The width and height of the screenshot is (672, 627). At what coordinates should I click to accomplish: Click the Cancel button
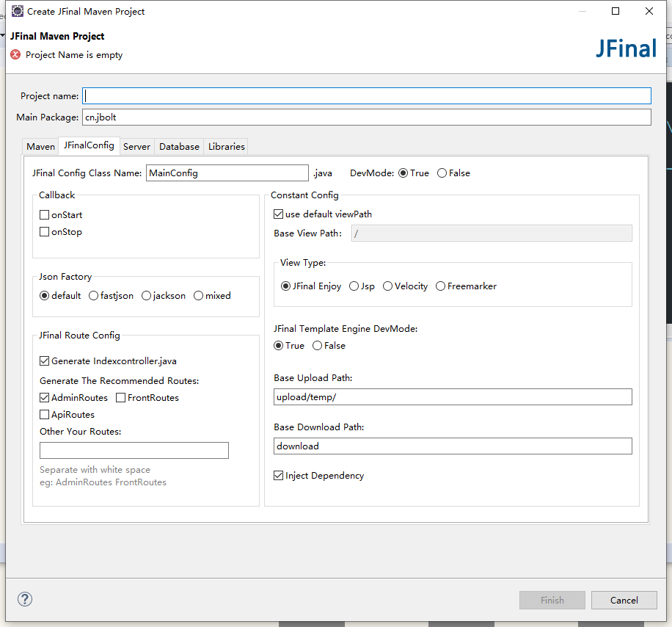624,600
